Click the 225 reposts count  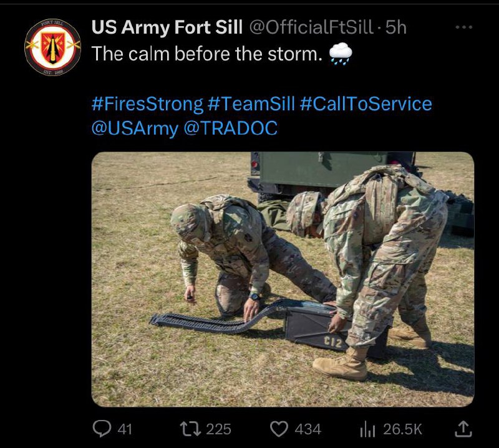pyautogui.click(x=218, y=429)
